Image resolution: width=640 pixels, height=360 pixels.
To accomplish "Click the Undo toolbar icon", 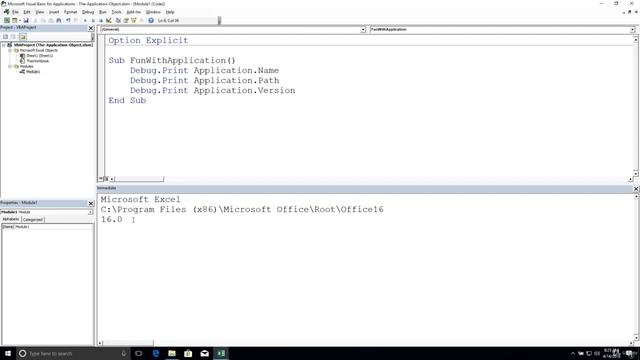I will coord(68,20).
